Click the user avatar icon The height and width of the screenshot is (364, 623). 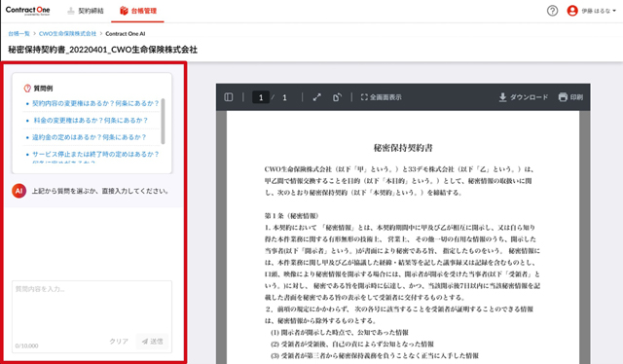(x=572, y=11)
